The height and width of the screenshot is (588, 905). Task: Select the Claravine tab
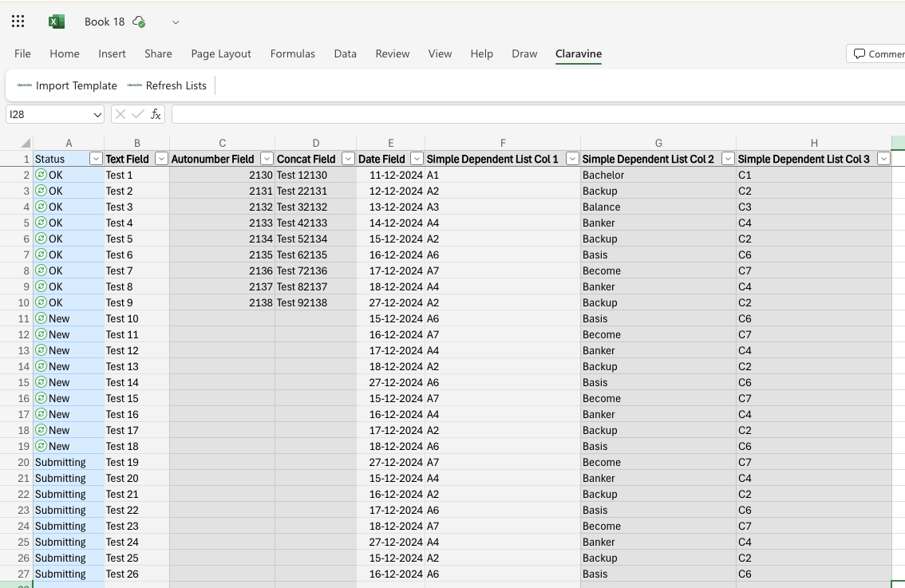click(x=579, y=53)
